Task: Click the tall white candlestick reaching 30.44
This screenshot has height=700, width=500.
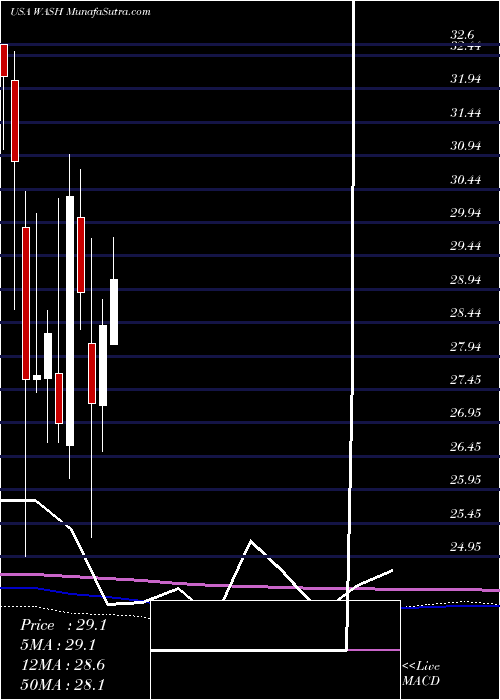Action: [70, 321]
